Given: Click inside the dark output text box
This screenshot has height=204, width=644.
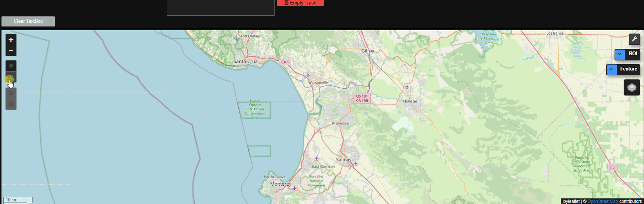Looking at the screenshot, I should click(x=221, y=7).
